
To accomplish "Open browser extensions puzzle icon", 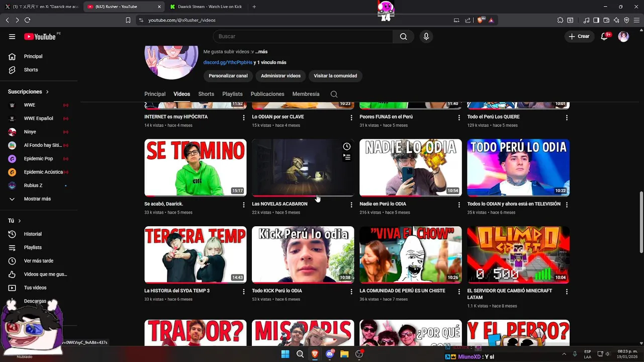I will tap(560, 20).
